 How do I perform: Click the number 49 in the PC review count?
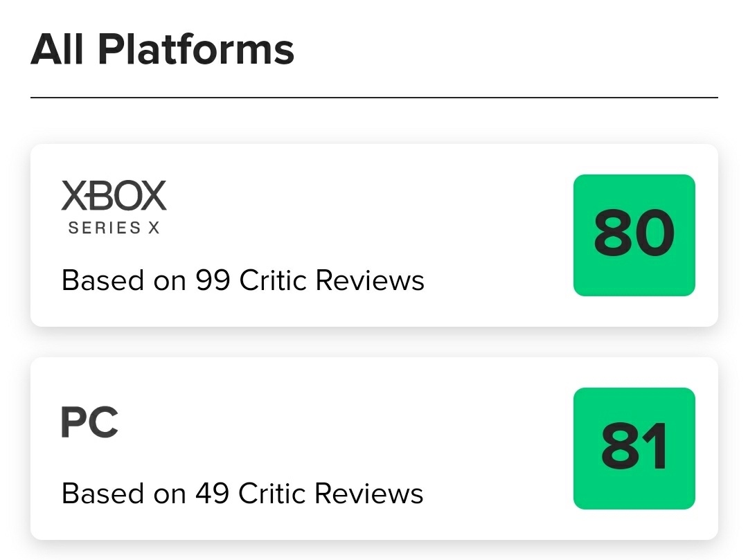pyautogui.click(x=212, y=494)
